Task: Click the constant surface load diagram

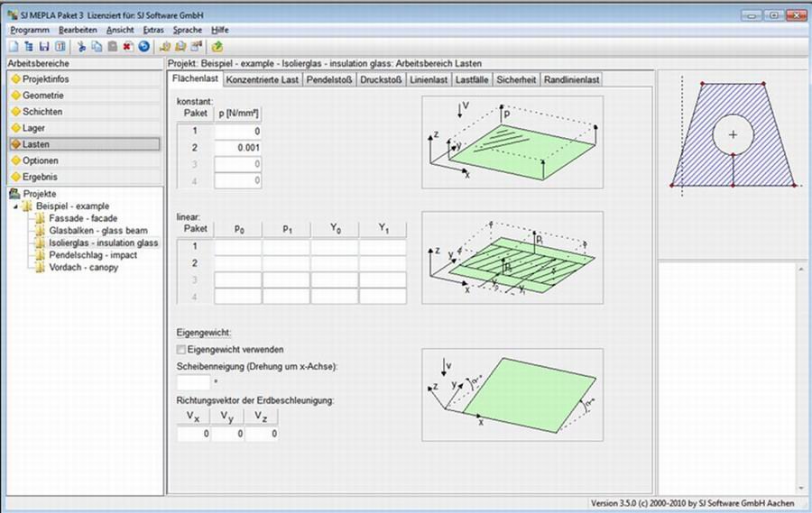Action: pyautogui.click(x=512, y=142)
